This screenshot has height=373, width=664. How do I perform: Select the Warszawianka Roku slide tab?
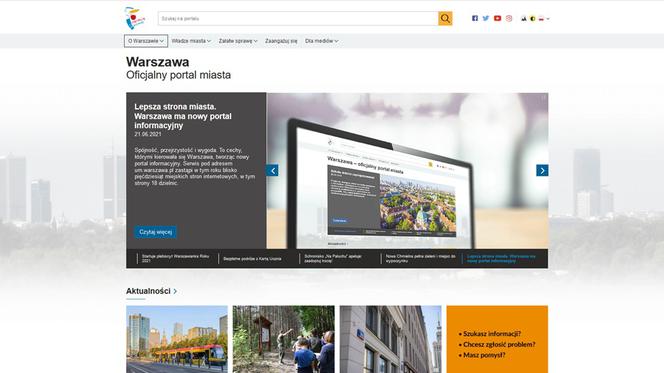(175, 259)
